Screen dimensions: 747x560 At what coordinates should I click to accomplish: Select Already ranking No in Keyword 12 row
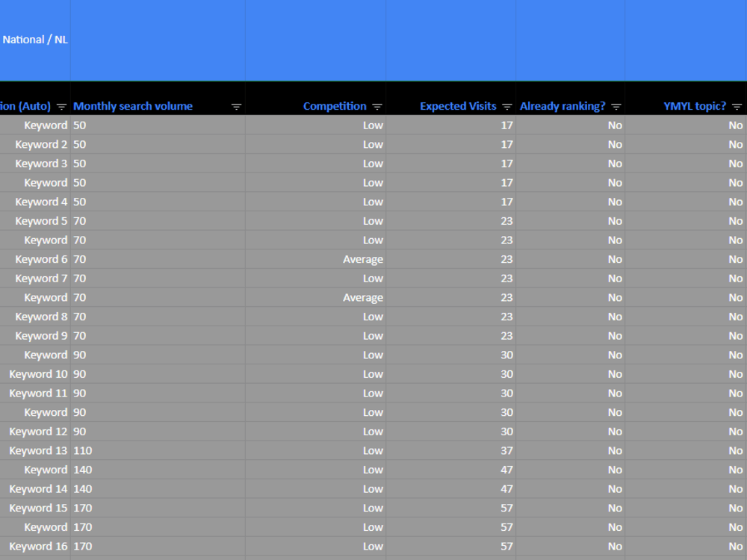(570, 432)
